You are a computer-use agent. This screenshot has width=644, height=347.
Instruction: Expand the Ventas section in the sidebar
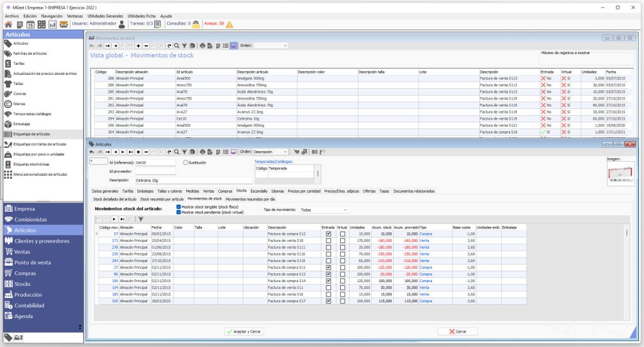[x=43, y=252]
